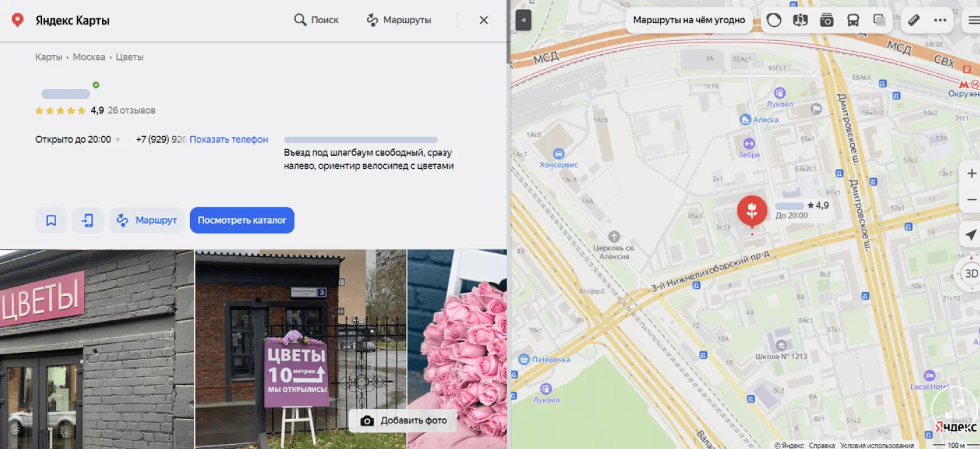The image size is (980, 449).
Task: Send place to phone icon
Action: (88, 220)
